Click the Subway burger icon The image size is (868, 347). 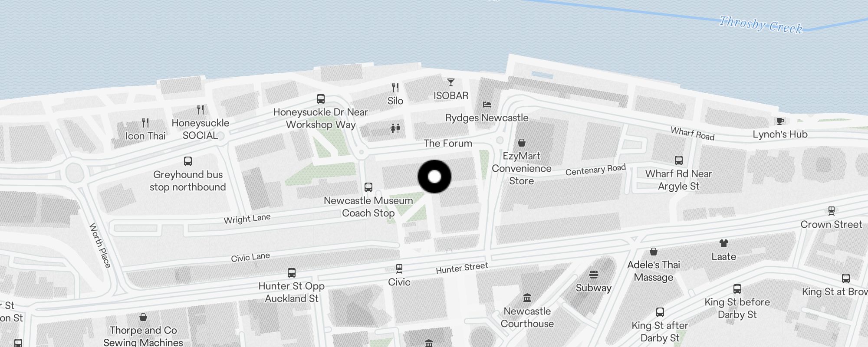[x=594, y=275]
